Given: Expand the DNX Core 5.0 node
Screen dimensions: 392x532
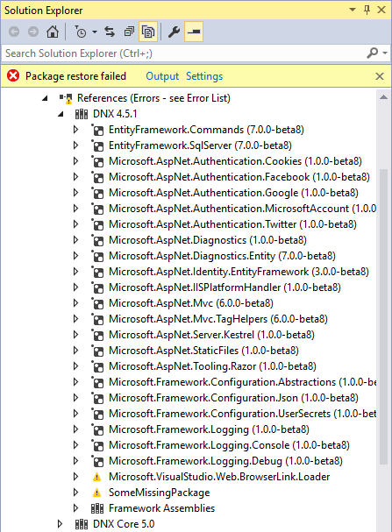Looking at the screenshot, I should pyautogui.click(x=60, y=524).
